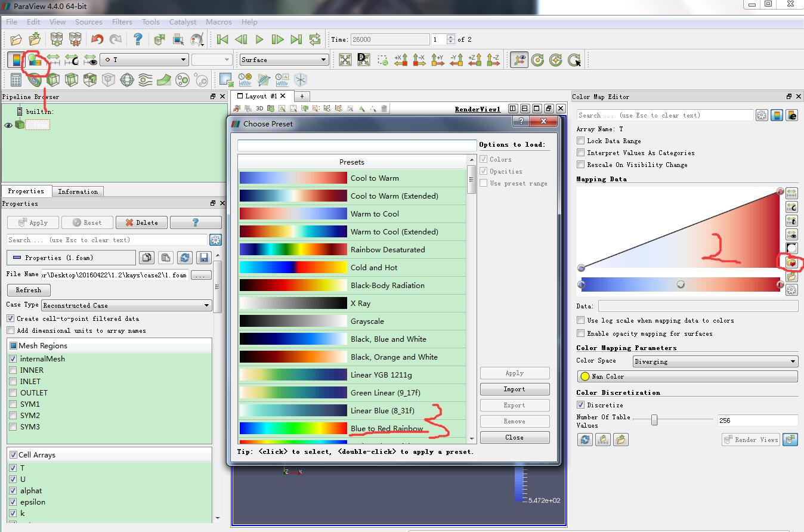The height and width of the screenshot is (532, 804).
Task: Set view direction to -Y
Action: click(x=456, y=60)
